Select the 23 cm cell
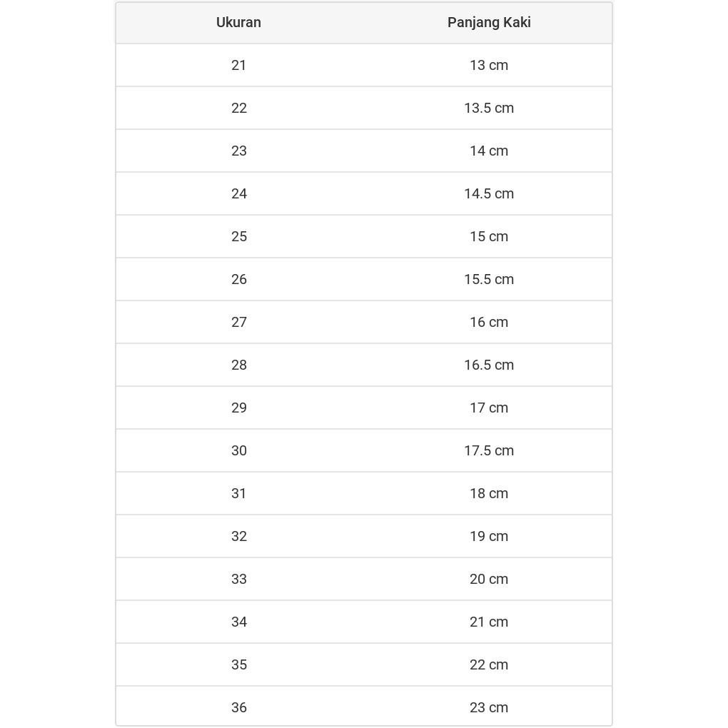Screen dimensions: 728x728 pos(489,707)
